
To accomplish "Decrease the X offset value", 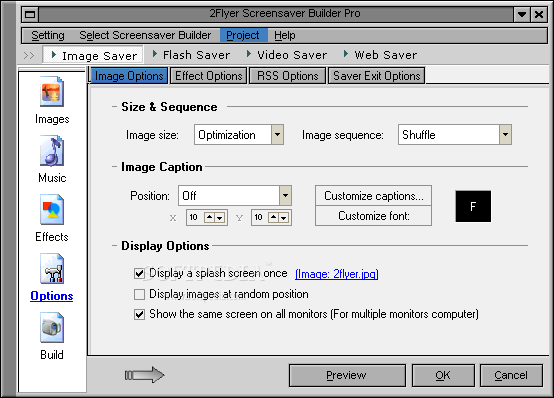I will (x=219, y=217).
